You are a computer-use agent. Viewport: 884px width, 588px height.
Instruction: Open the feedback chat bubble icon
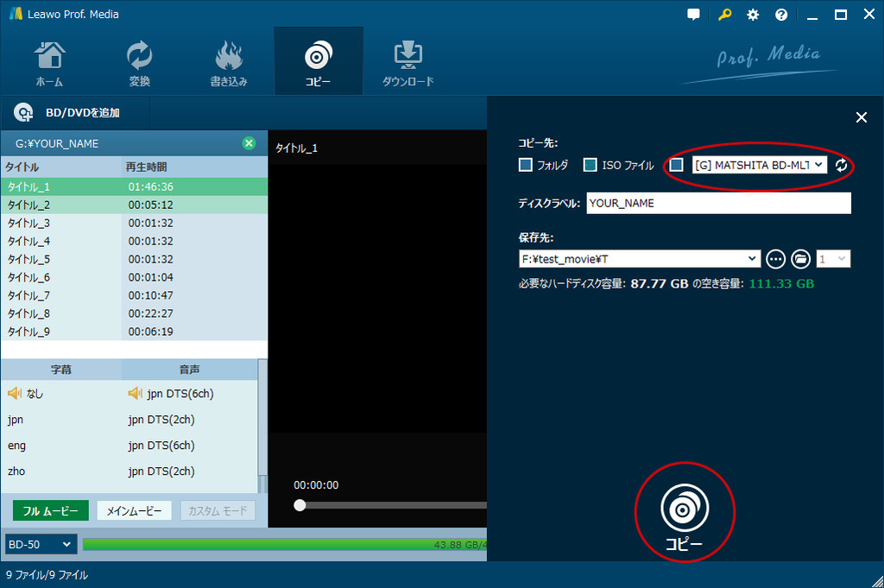point(693,15)
